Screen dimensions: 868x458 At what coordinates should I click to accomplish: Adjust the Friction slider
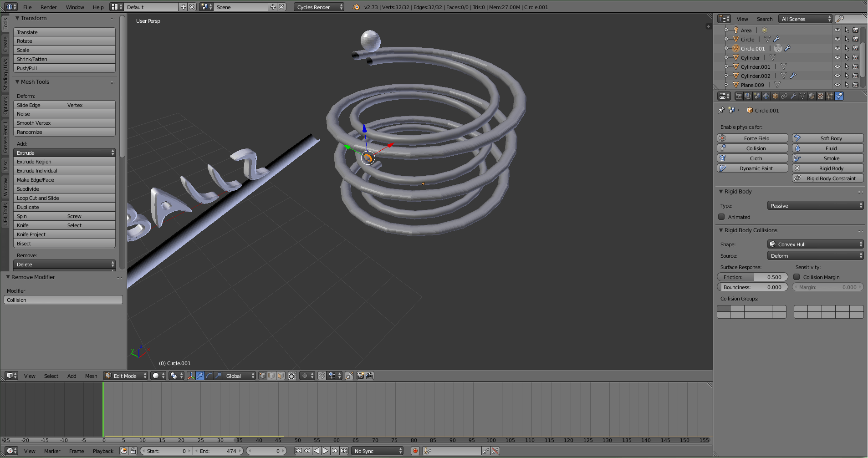752,277
